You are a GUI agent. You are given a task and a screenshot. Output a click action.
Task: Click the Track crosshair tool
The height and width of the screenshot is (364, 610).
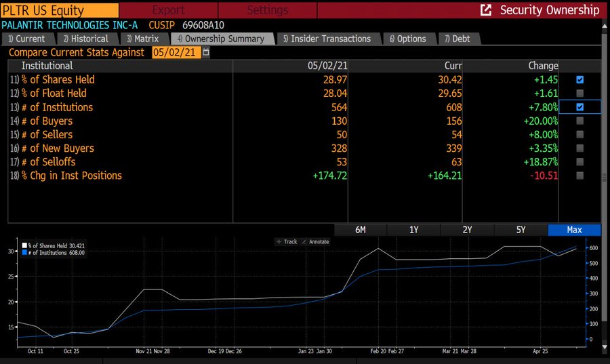point(287,241)
